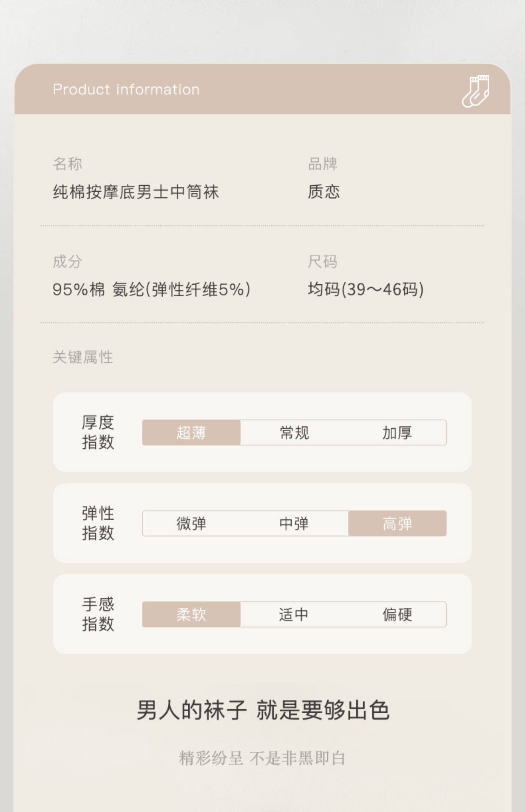525x812 pixels.
Task: Click the size text 均码(39~46码)
Action: coord(365,290)
